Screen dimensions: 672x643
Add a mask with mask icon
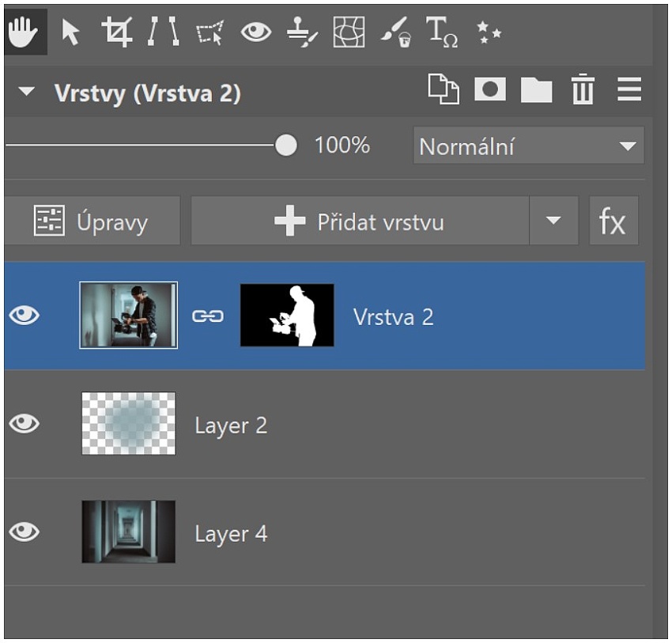pyautogui.click(x=490, y=89)
